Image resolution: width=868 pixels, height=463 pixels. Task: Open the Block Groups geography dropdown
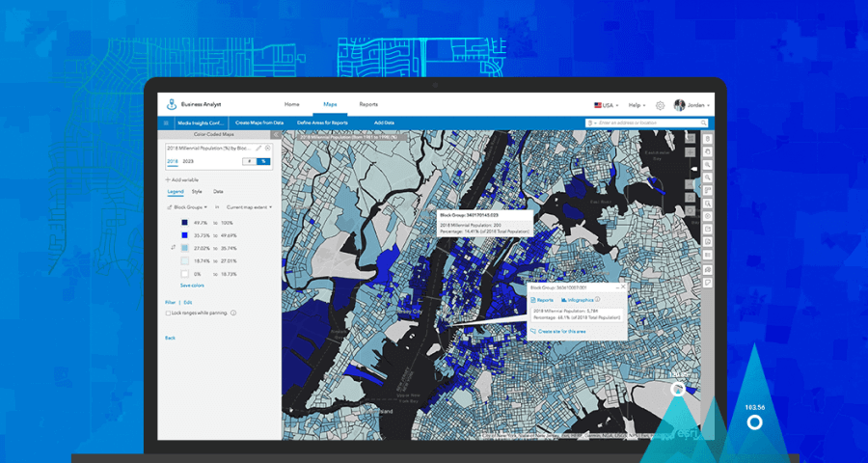click(x=190, y=207)
